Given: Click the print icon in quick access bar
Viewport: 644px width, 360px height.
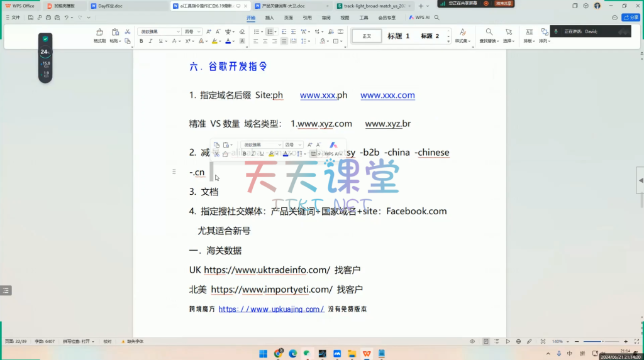Looking at the screenshot, I should pyautogui.click(x=49, y=18).
